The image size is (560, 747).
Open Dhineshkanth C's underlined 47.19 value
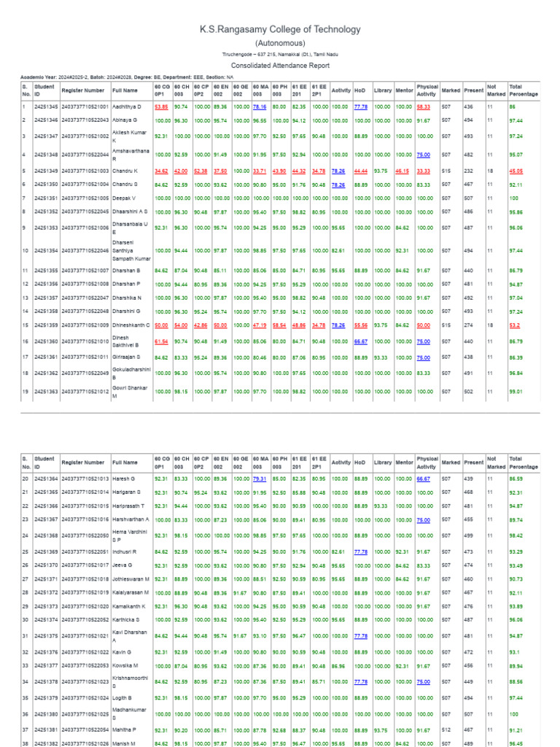coord(260,325)
